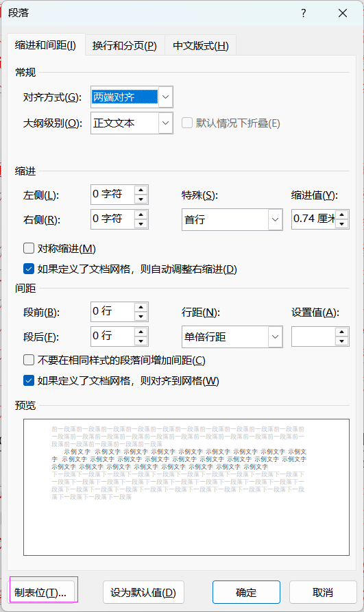This screenshot has width=364, height=612.
Task: Click the 单倍行距 line spacing field
Action: coord(225,336)
